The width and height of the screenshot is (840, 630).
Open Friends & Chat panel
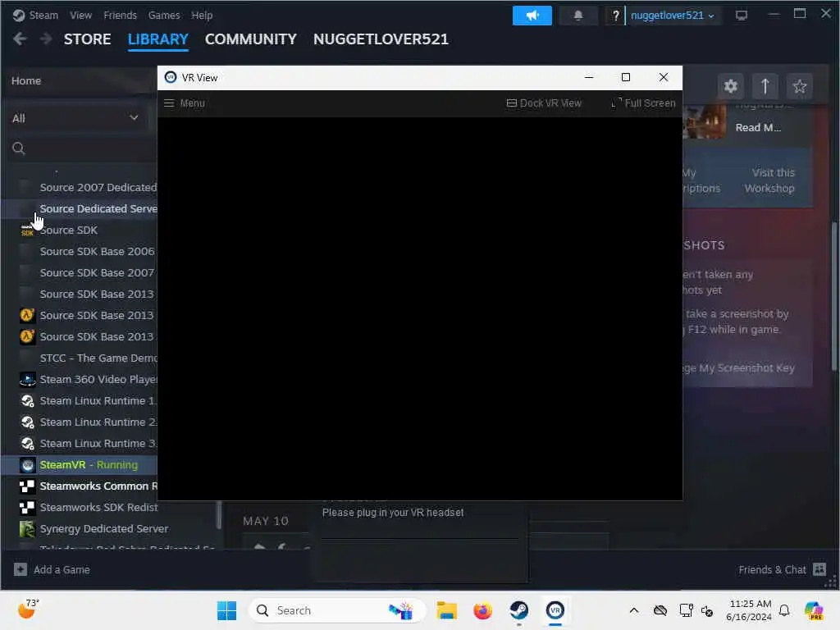[x=782, y=569]
